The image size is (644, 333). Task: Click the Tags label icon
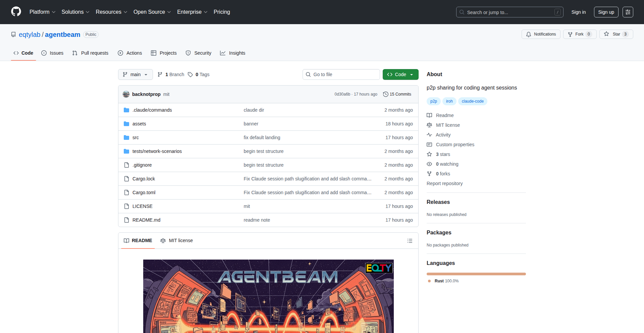pos(190,74)
